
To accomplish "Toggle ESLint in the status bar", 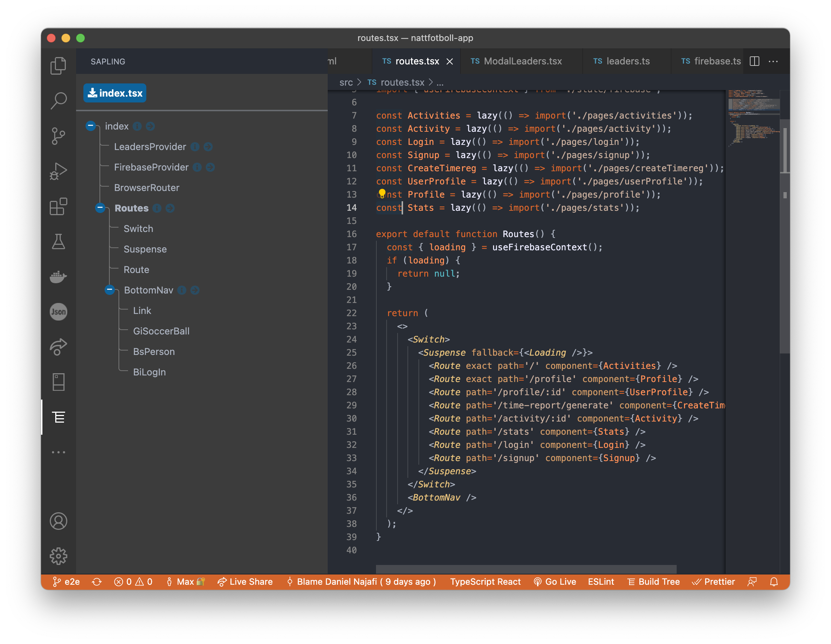I will [x=601, y=581].
